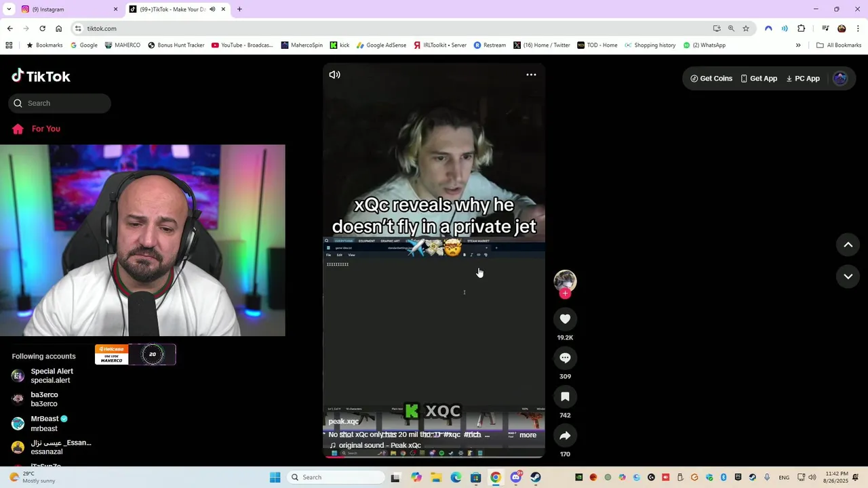Click the browser home button

coord(58,28)
